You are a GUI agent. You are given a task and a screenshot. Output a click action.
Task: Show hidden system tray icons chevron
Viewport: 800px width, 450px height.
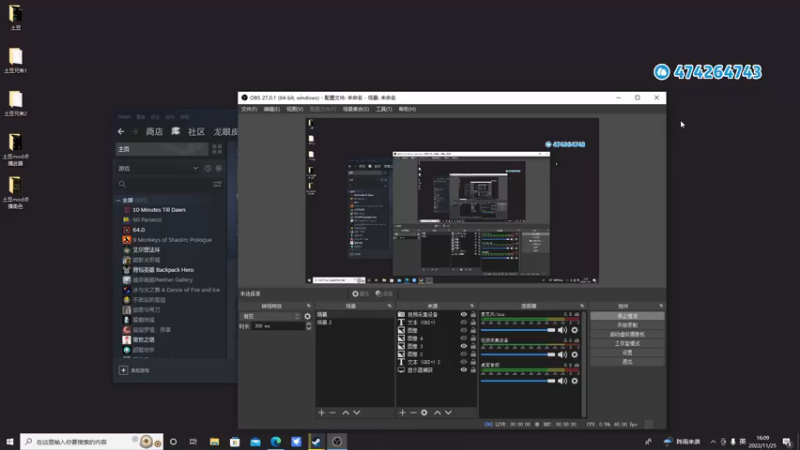713,442
